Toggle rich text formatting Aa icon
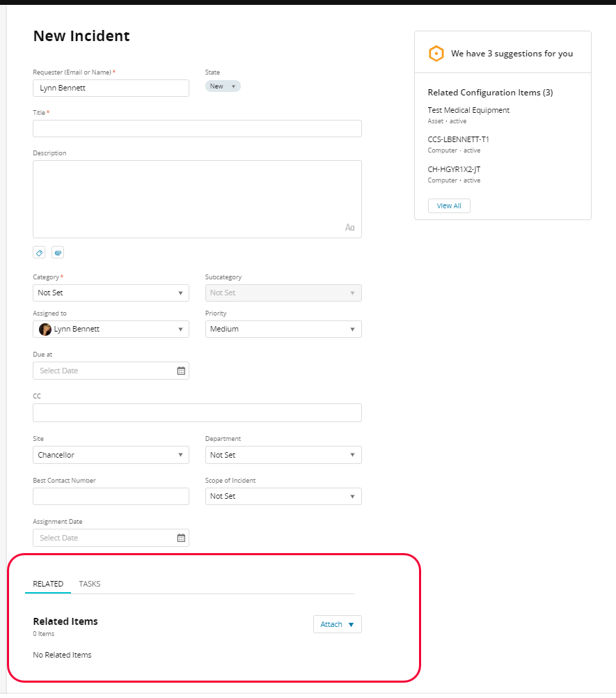This screenshot has width=616, height=698. (x=349, y=228)
